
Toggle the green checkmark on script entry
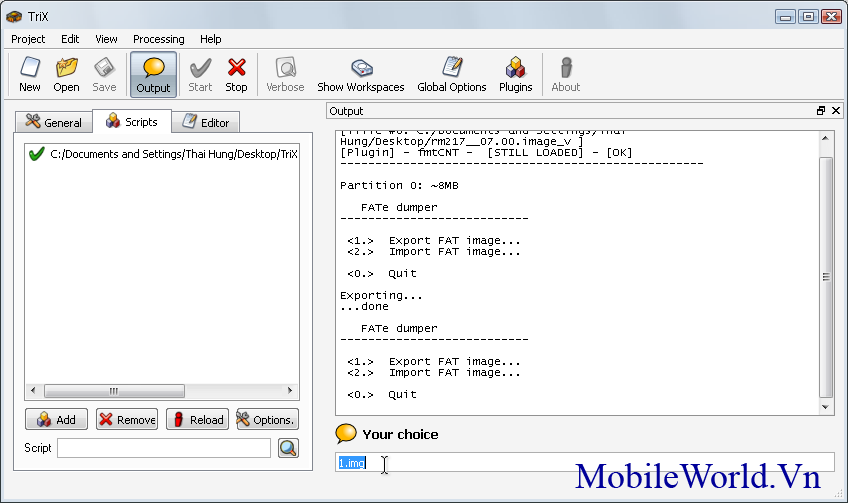click(x=37, y=154)
